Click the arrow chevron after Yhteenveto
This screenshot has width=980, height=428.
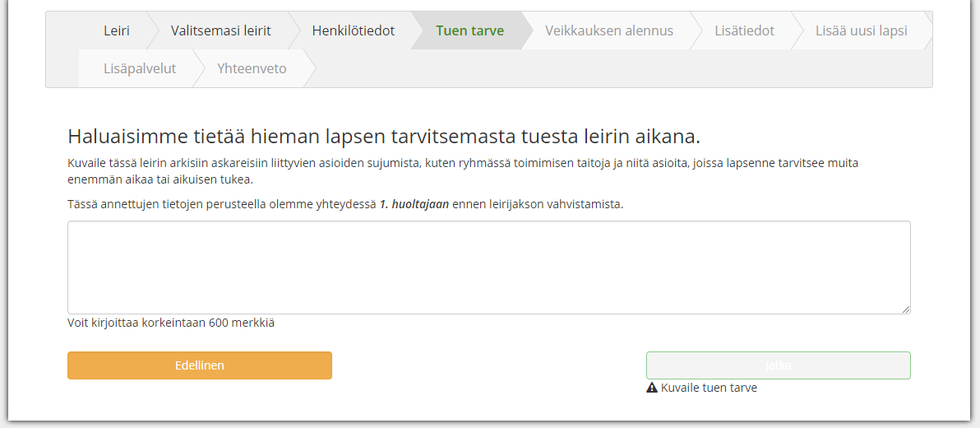point(307,68)
